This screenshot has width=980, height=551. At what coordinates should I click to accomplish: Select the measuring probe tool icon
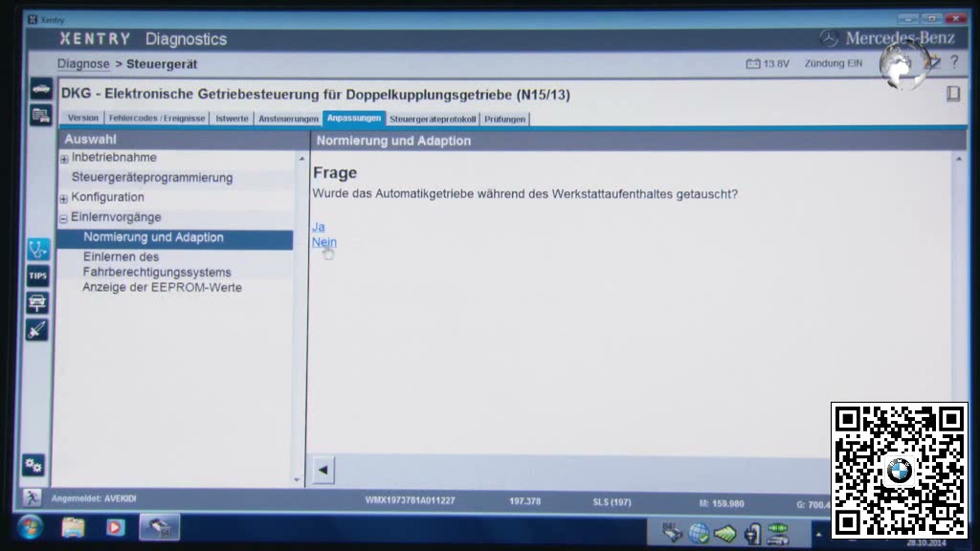pos(37,330)
